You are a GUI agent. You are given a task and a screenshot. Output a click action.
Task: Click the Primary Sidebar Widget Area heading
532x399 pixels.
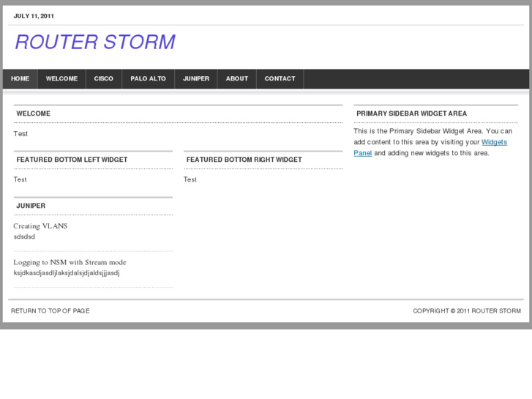tap(411, 113)
